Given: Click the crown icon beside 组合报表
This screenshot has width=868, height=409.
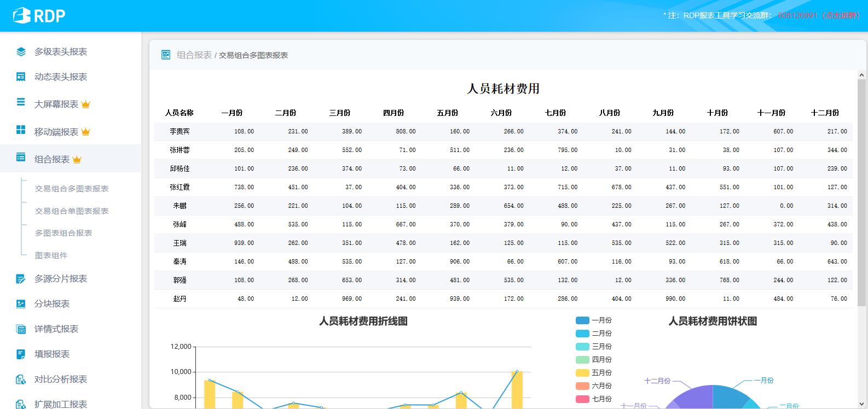Looking at the screenshot, I should [77, 159].
